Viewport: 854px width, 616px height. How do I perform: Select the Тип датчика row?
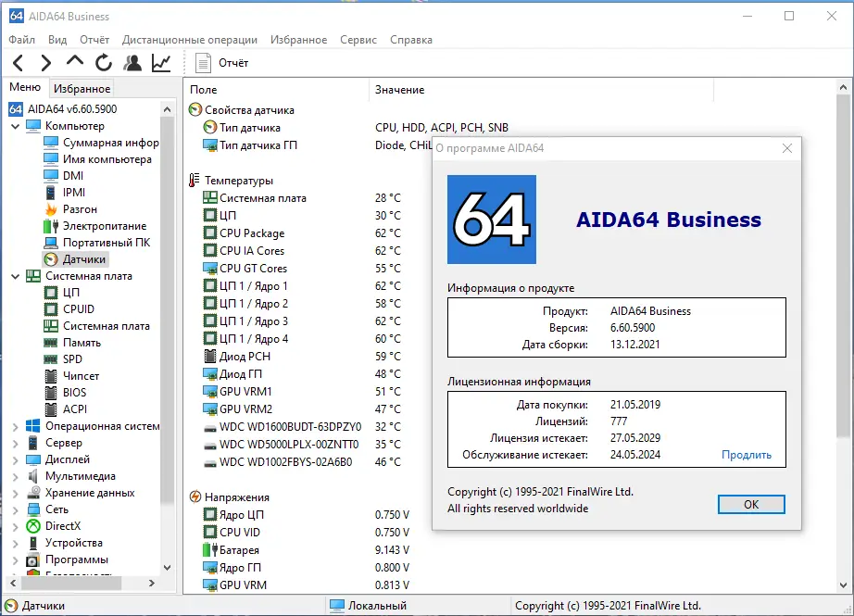[356, 128]
